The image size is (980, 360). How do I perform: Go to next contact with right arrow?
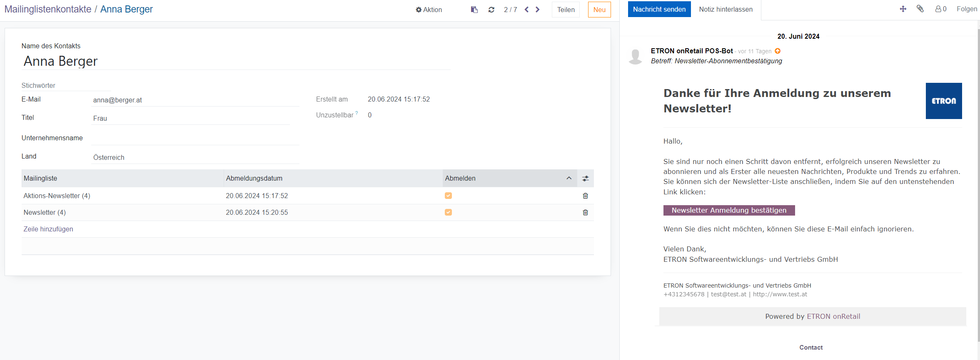click(x=538, y=10)
